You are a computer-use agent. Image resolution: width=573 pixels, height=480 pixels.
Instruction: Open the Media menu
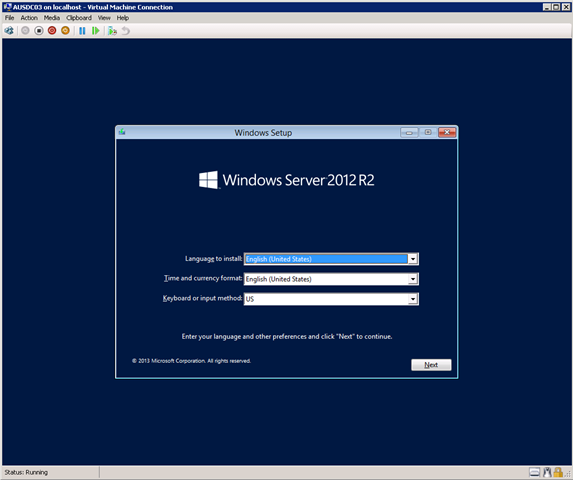pyautogui.click(x=52, y=18)
